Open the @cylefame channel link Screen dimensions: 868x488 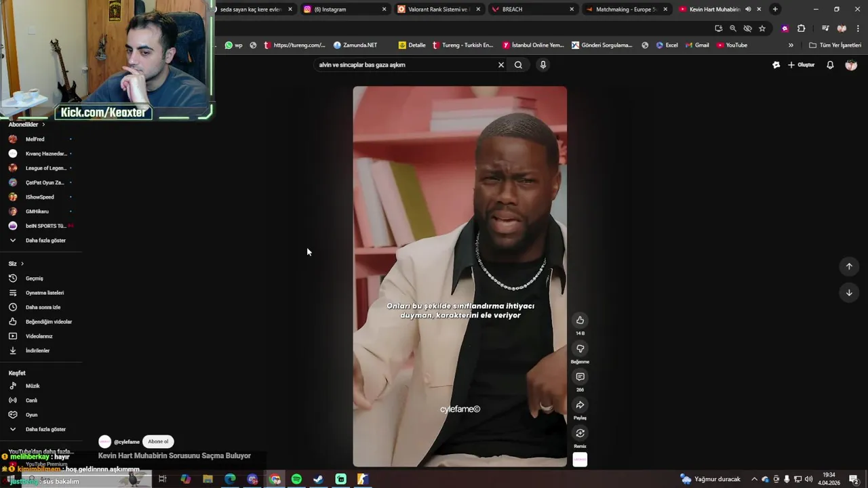coord(126,442)
